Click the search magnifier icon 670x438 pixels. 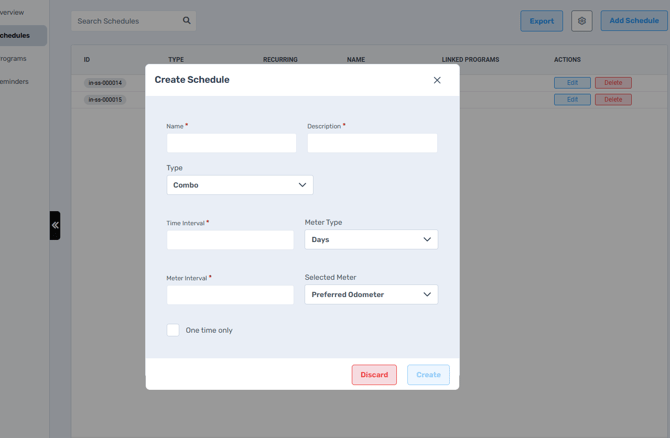[186, 20]
